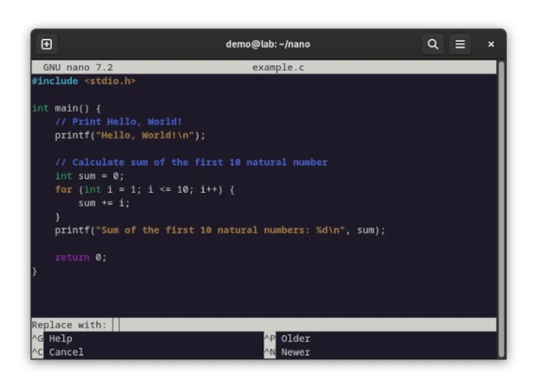
Task: Click the printf "Sum of the first" line
Action: click(220, 230)
